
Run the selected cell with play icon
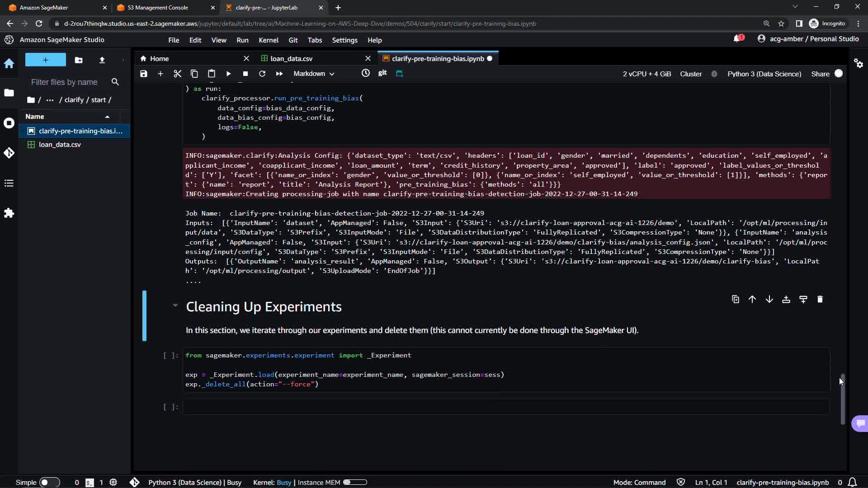click(228, 74)
